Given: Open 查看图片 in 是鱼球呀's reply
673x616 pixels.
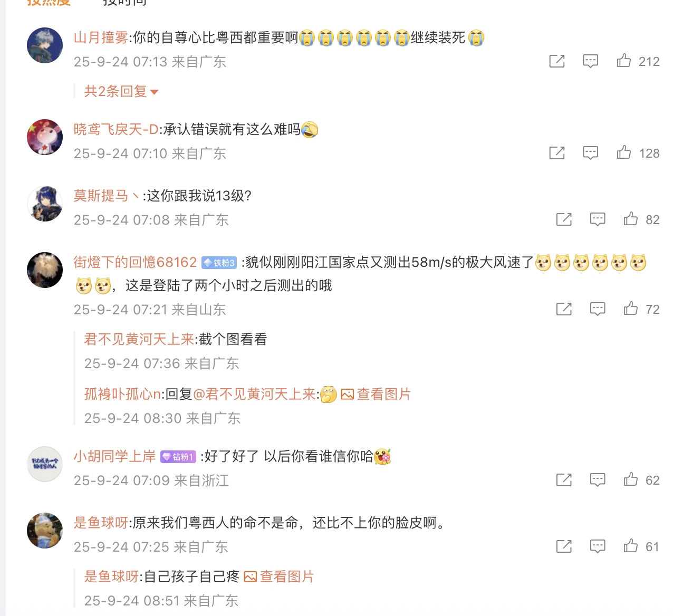Looking at the screenshot, I should tap(279, 576).
